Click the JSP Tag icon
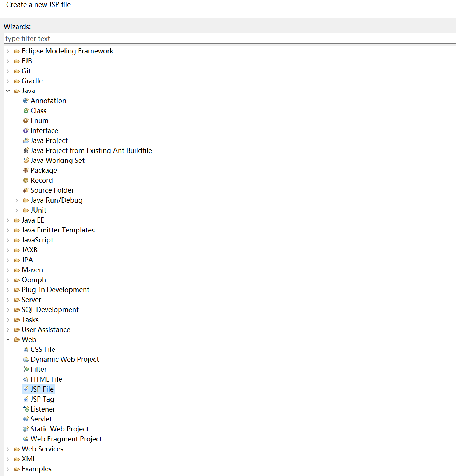The image size is (456, 476). click(26, 399)
